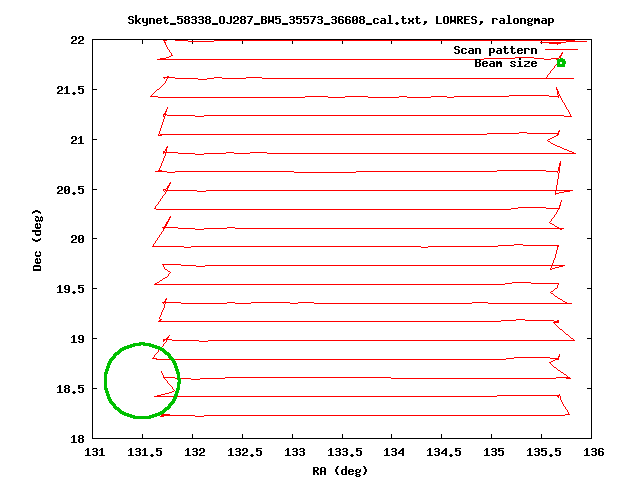Click the RA axis tick label 133
This screenshot has height=480, width=640.
(x=295, y=452)
